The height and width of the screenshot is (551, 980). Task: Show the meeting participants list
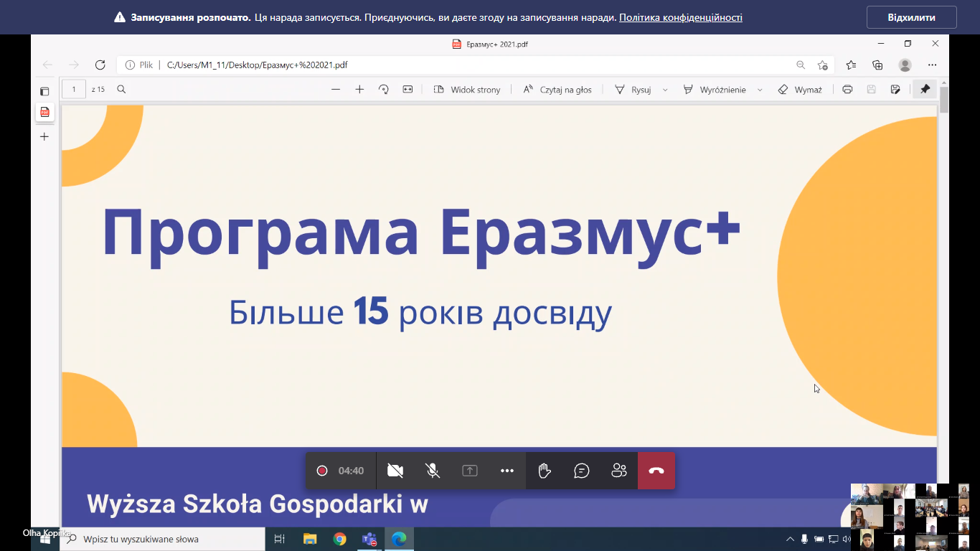619,471
